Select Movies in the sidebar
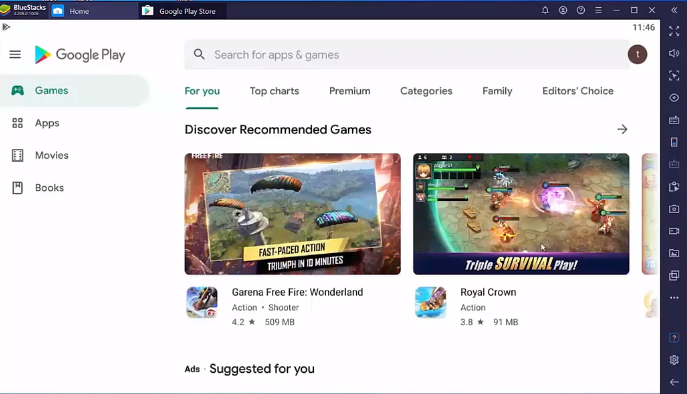Image resolution: width=687 pixels, height=394 pixels. point(74,155)
